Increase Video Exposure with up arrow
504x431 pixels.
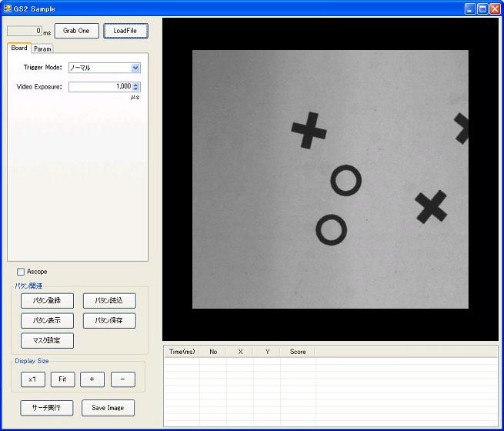click(135, 85)
